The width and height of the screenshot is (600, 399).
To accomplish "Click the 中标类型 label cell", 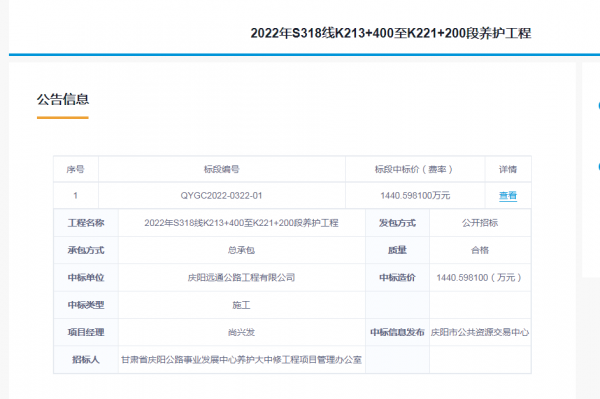I will tap(86, 305).
